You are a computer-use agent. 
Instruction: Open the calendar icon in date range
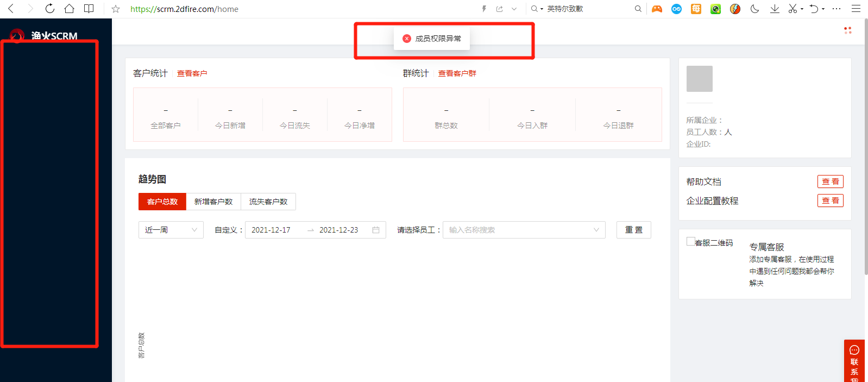pos(376,230)
